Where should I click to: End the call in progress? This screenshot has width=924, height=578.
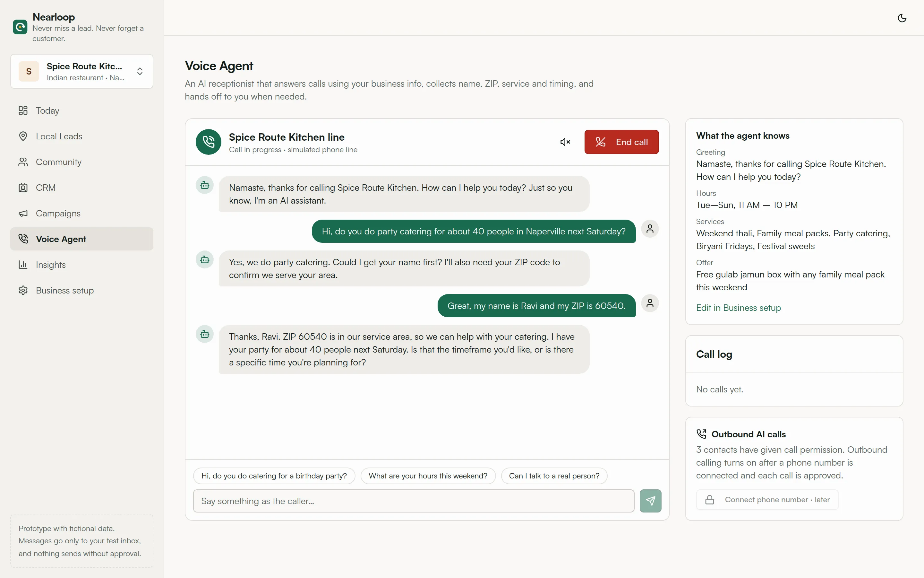[x=621, y=142]
